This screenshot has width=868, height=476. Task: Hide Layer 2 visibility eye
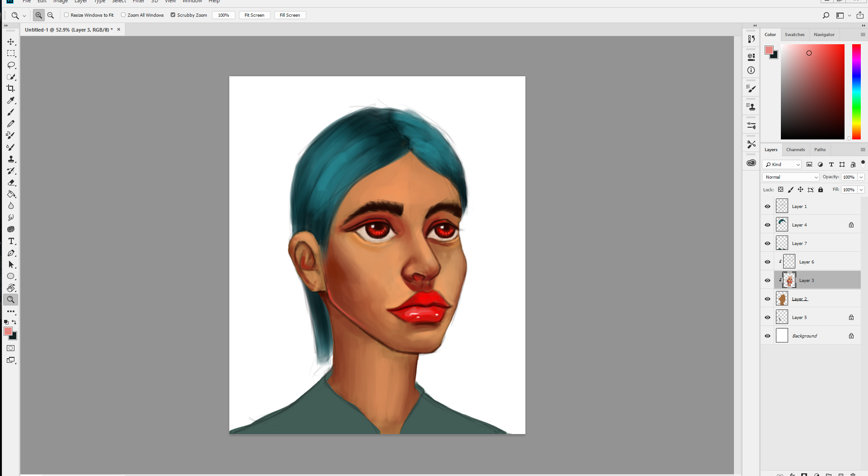(767, 299)
